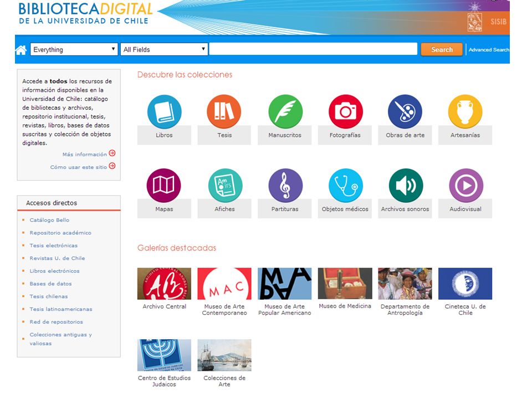Select the Museo de Arte Popular Americano thumbnail
The image size is (532, 399).
pos(285,284)
